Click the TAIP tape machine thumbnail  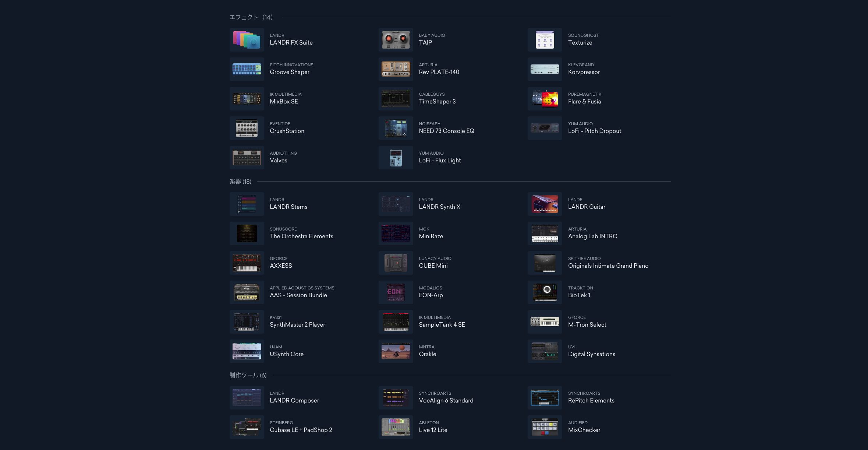pyautogui.click(x=396, y=40)
